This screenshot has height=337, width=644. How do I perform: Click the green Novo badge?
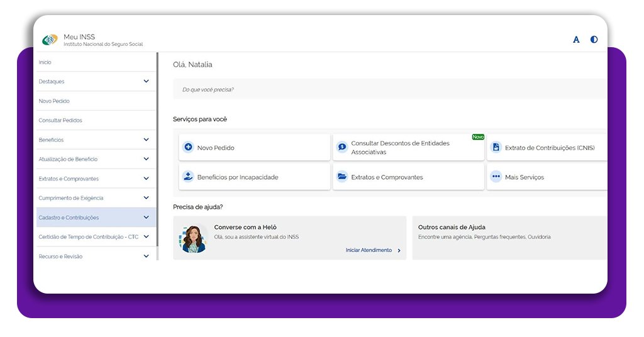(478, 136)
